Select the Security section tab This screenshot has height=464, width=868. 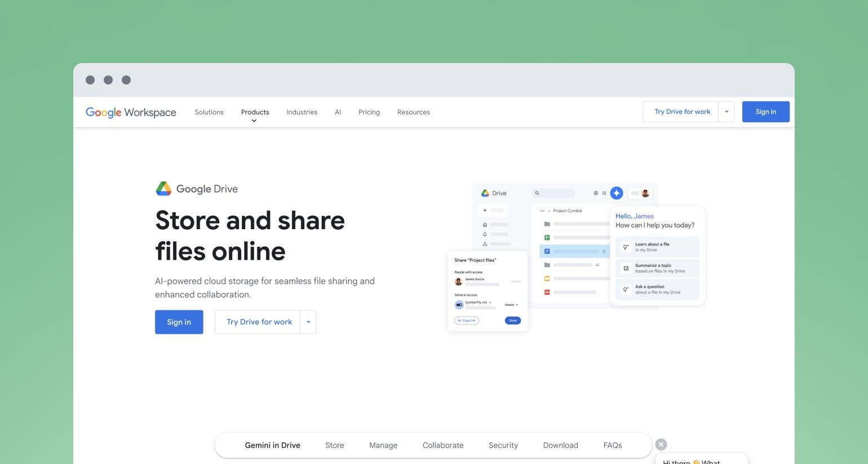click(x=503, y=445)
